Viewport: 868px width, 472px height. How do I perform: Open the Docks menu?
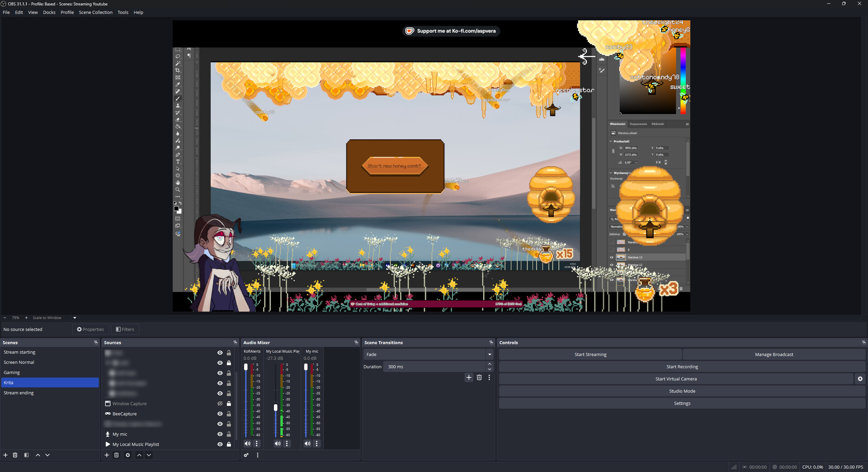[x=49, y=12]
